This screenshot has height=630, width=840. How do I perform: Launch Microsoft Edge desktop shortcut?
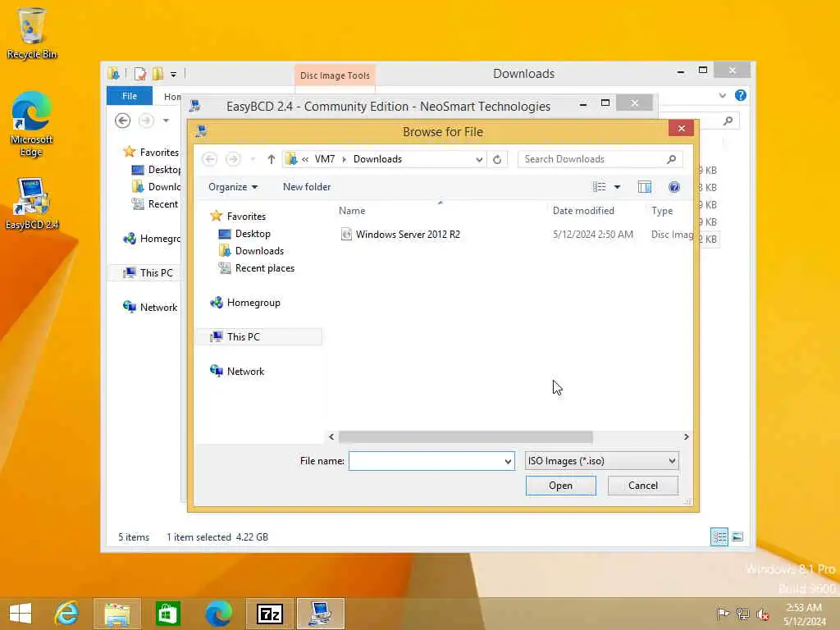pyautogui.click(x=32, y=124)
